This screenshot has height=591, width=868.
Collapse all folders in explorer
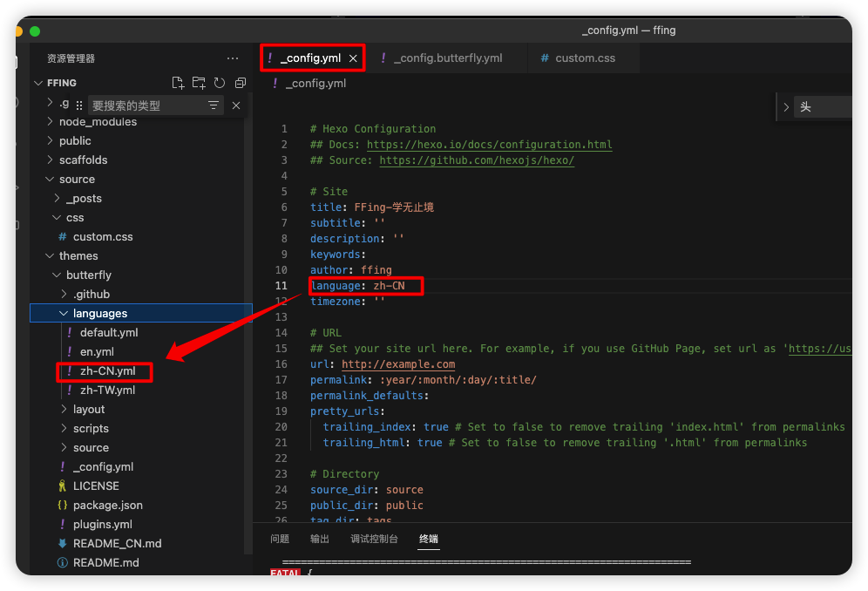tap(241, 83)
